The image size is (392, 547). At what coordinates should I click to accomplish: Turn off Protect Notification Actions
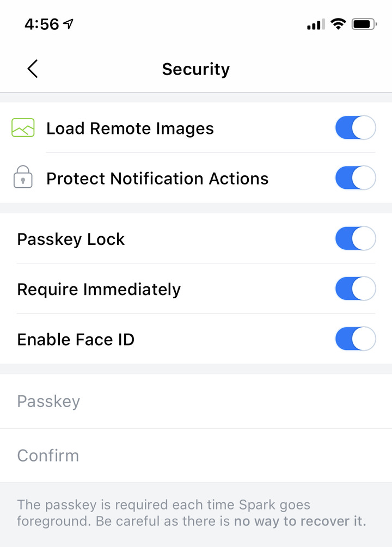pos(355,178)
